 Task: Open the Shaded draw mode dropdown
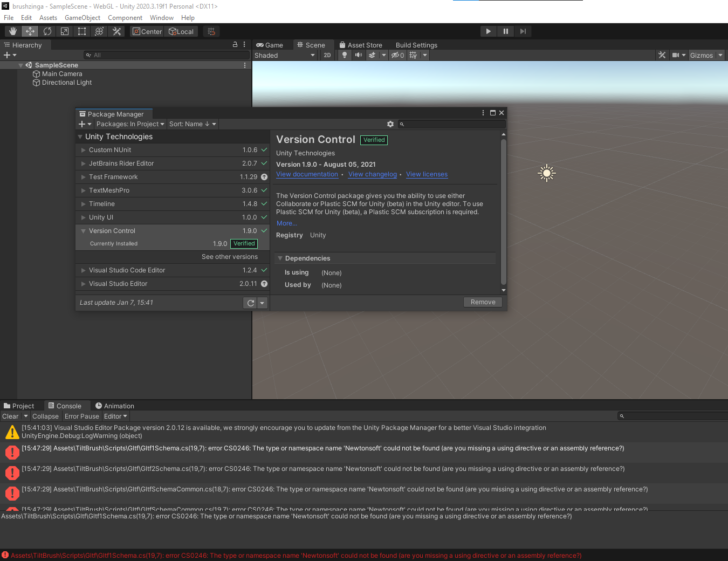tap(285, 55)
